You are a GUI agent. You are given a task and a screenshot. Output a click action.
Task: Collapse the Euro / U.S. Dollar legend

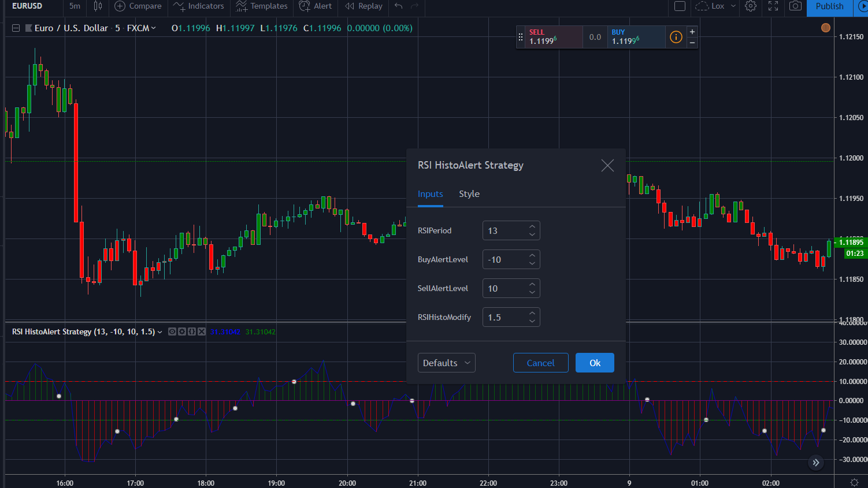click(16, 28)
